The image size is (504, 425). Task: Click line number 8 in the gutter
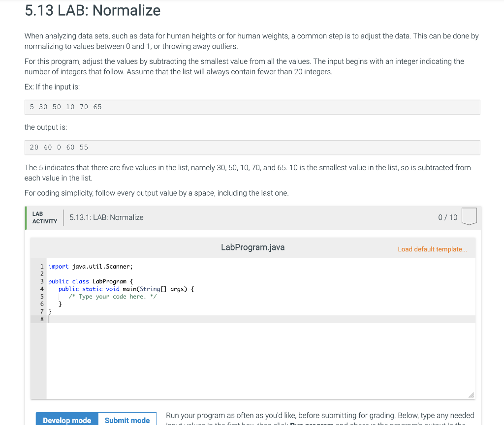(42, 319)
